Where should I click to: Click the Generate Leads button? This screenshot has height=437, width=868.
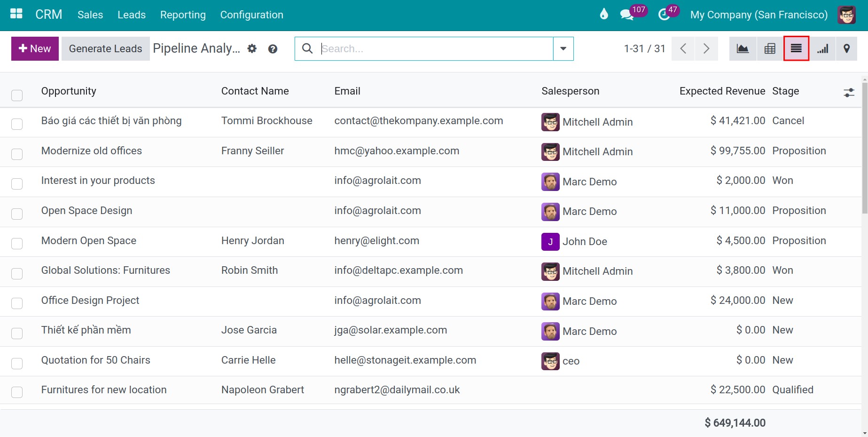[105, 48]
